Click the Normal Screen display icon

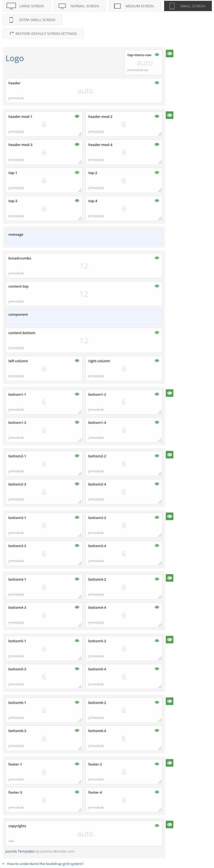(62, 6)
